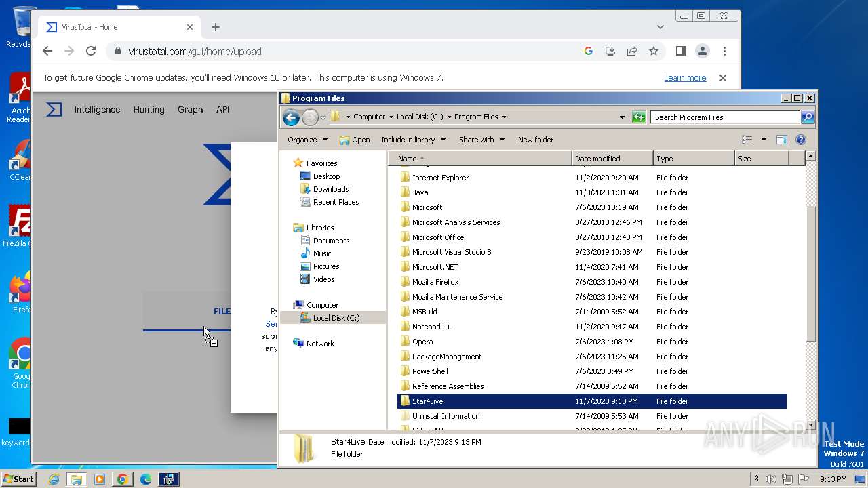The width and height of the screenshot is (868, 488).
Task: Open the Graph link on VirusTotal
Action: [x=190, y=109]
